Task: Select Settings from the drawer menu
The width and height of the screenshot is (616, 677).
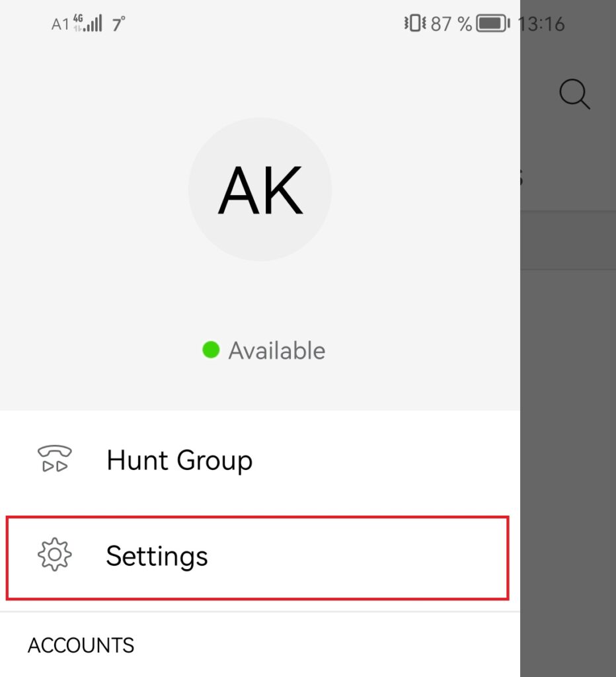Action: [157, 556]
